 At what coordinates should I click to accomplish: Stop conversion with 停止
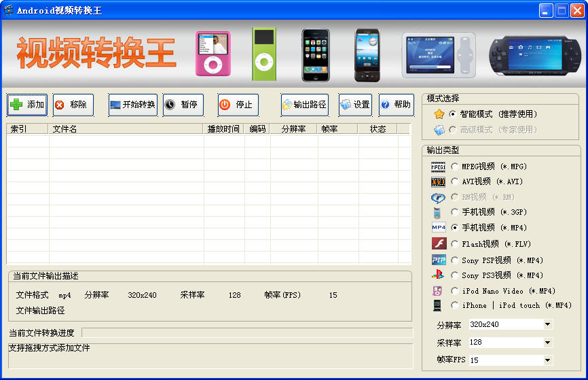tap(238, 105)
